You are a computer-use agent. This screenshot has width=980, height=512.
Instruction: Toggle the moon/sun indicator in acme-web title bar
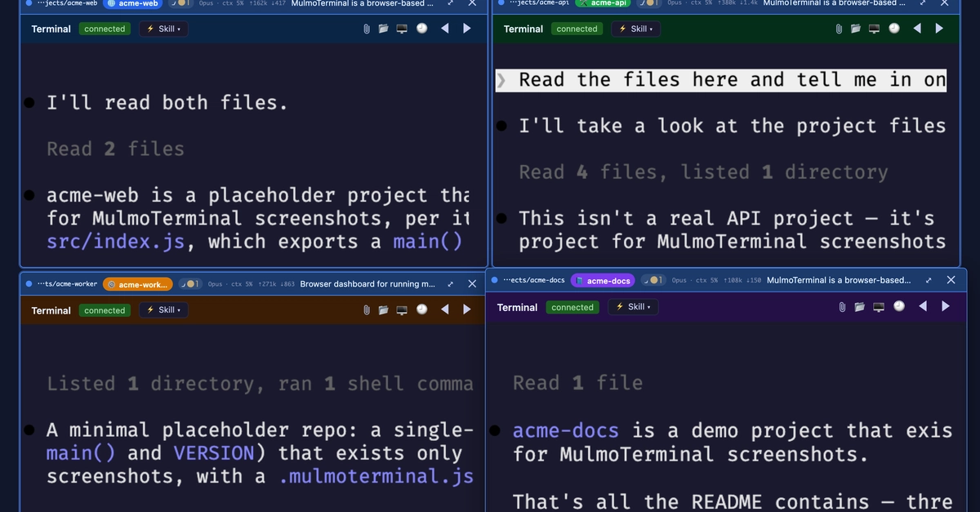[180, 3]
